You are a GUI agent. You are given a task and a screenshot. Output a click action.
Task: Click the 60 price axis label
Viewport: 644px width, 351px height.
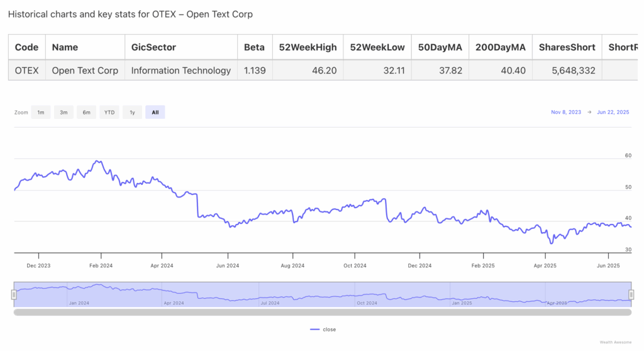pyautogui.click(x=628, y=155)
